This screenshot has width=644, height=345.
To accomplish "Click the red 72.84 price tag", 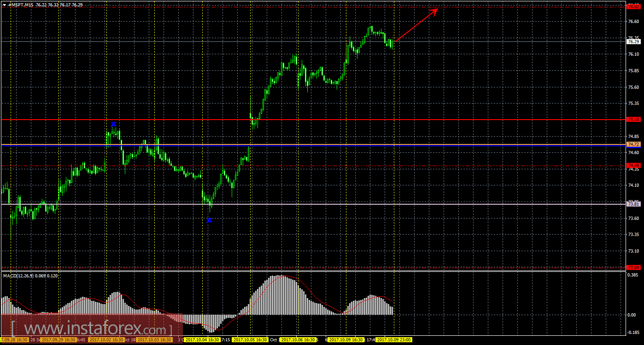I will coord(633,267).
